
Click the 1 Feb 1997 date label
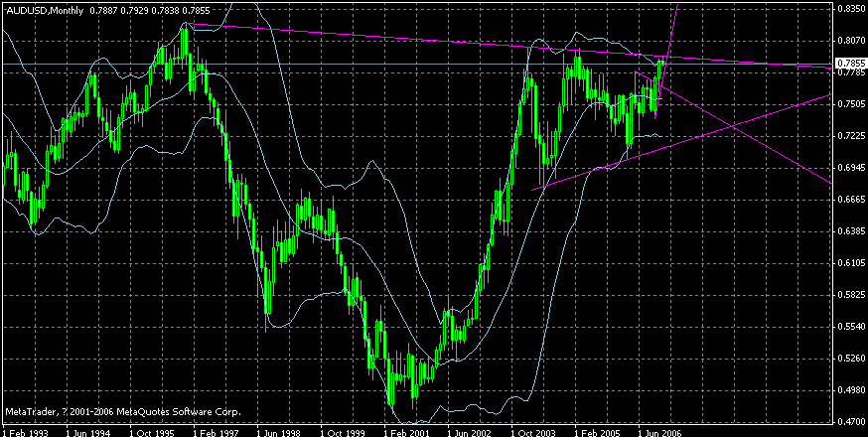(x=216, y=431)
